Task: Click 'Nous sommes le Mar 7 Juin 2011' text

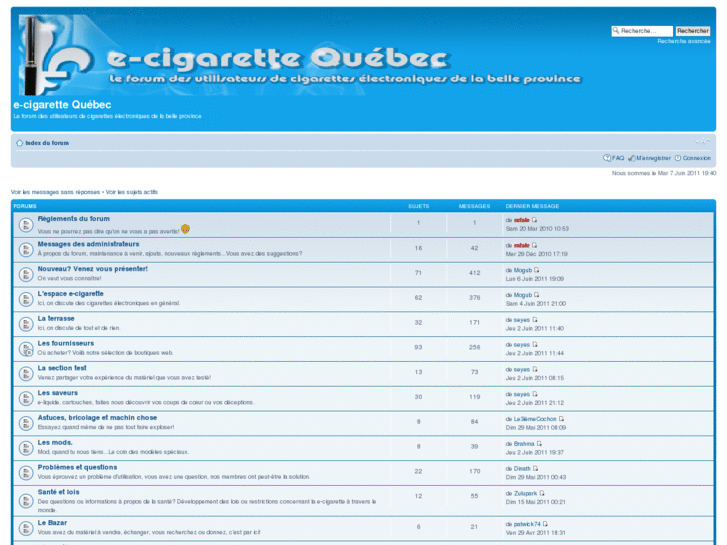Action: coord(664,173)
